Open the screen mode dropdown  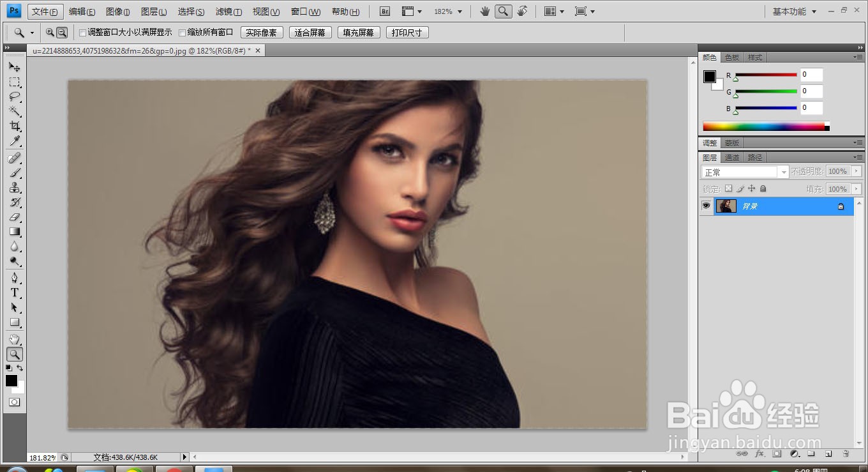click(x=584, y=11)
